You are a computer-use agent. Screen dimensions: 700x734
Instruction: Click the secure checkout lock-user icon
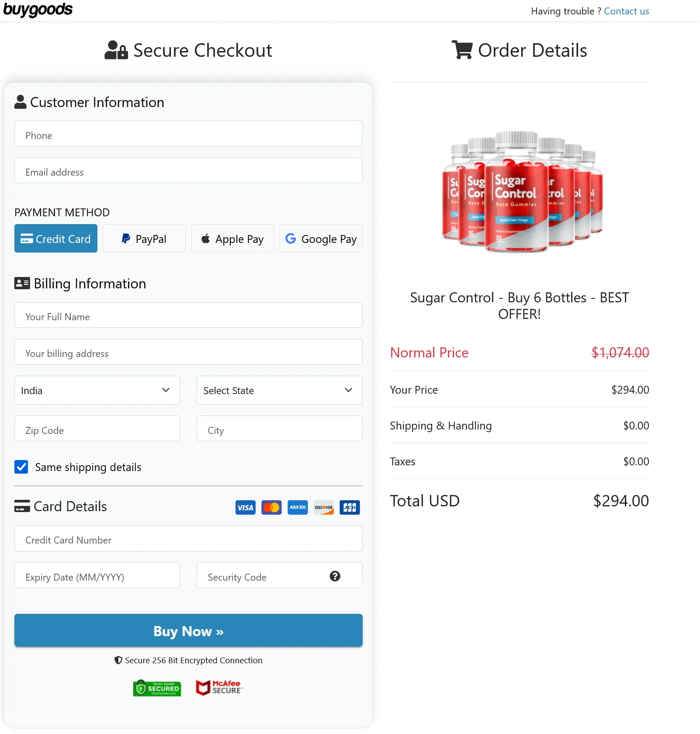(x=116, y=50)
